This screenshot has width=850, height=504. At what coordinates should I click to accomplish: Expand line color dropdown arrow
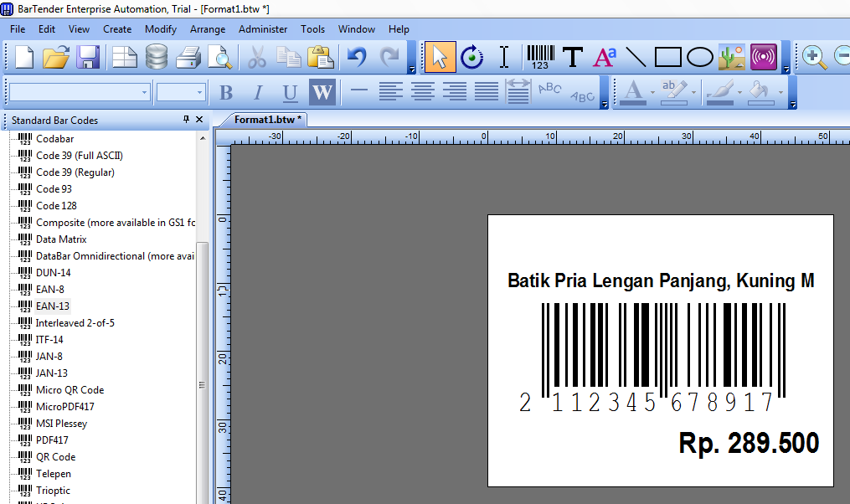point(739,93)
